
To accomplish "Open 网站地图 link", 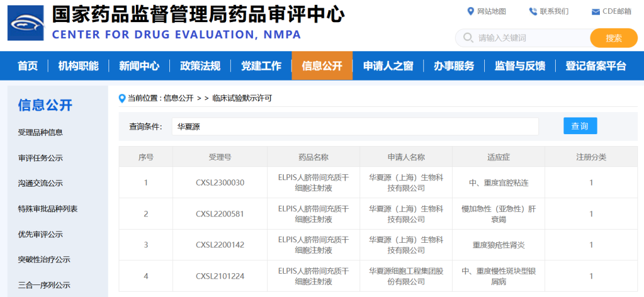I will (x=491, y=11).
